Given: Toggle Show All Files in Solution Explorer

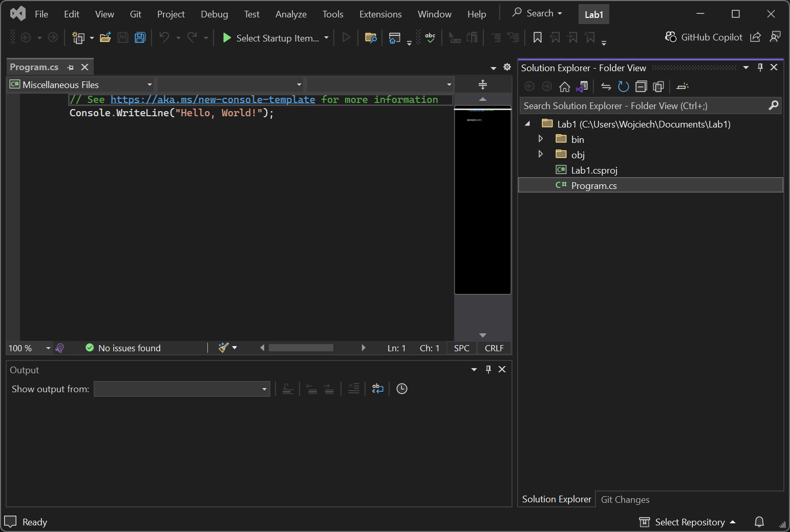Looking at the screenshot, I should (x=658, y=87).
